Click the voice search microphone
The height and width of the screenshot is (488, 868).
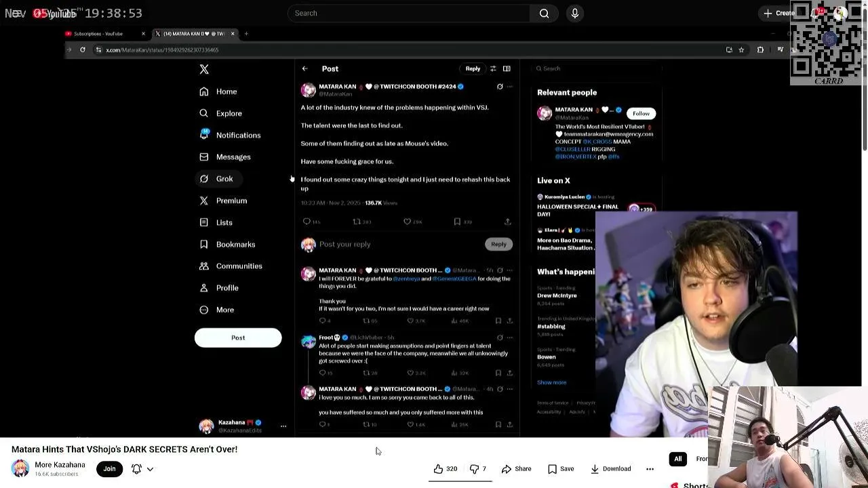574,13
